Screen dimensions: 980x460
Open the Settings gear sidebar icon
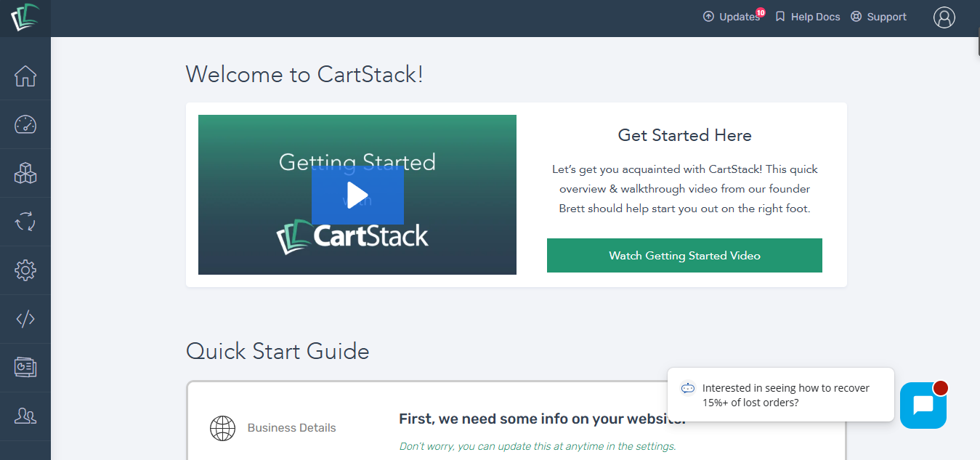[25, 270]
